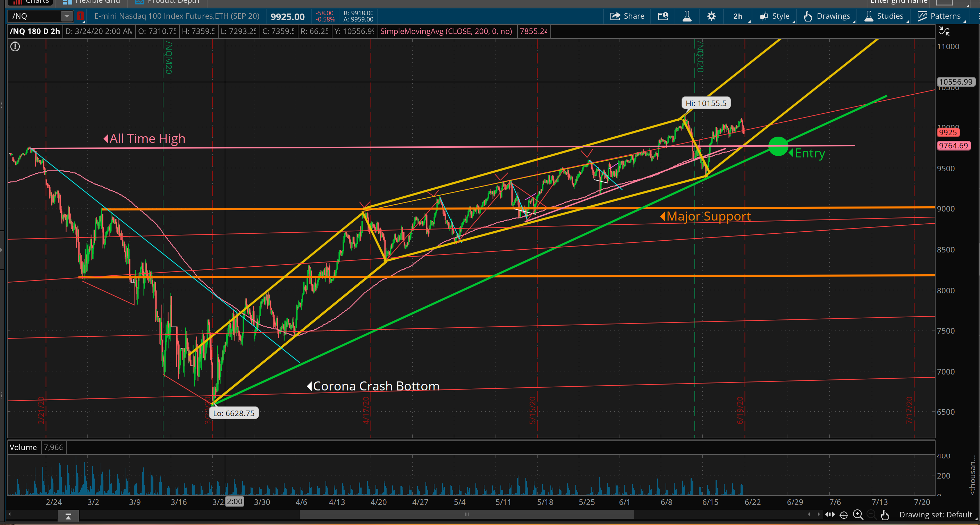Image resolution: width=980 pixels, height=525 pixels.
Task: Toggle the expand-left-right arrows icon at bottom
Action: 830,515
